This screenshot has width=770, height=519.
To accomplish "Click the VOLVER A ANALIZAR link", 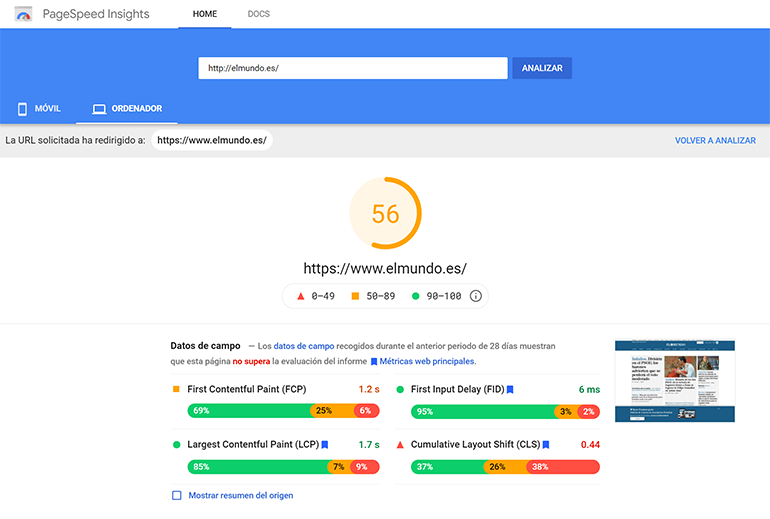I will (715, 141).
